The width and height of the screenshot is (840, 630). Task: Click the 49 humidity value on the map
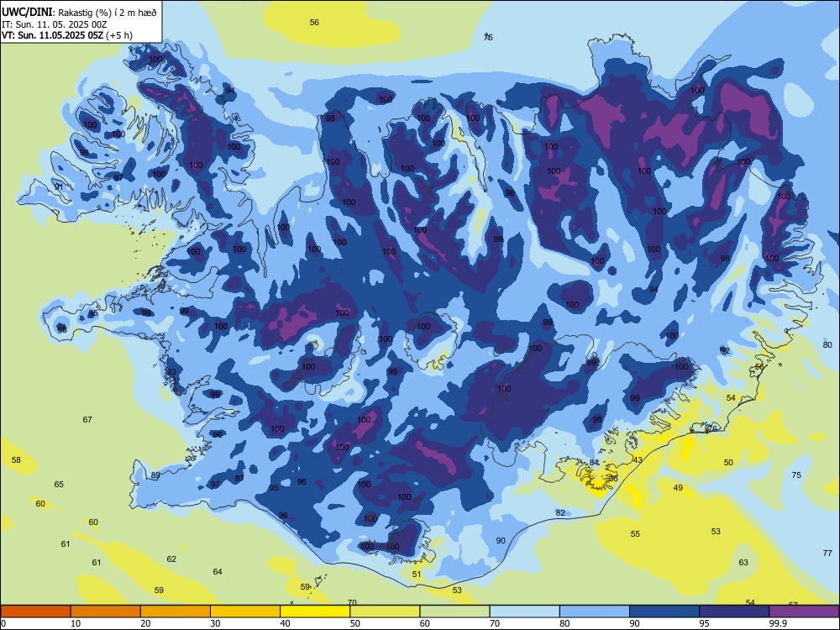(x=678, y=487)
